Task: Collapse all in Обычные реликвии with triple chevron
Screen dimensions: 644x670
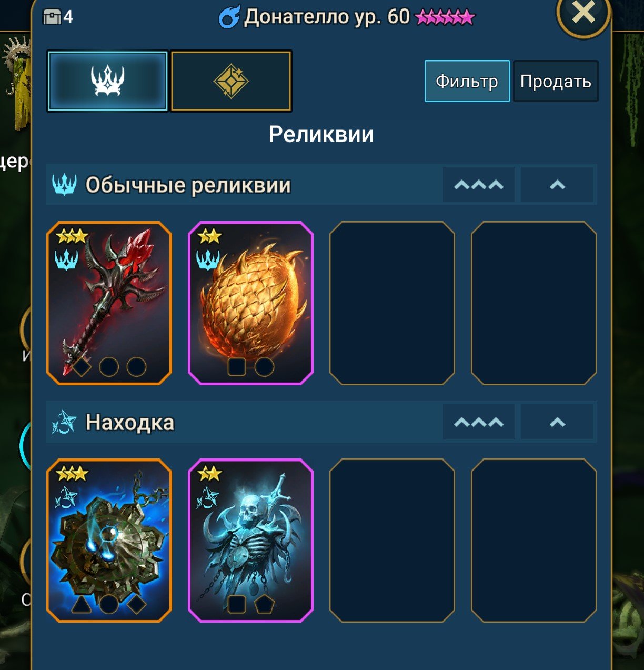Action: coord(479,185)
